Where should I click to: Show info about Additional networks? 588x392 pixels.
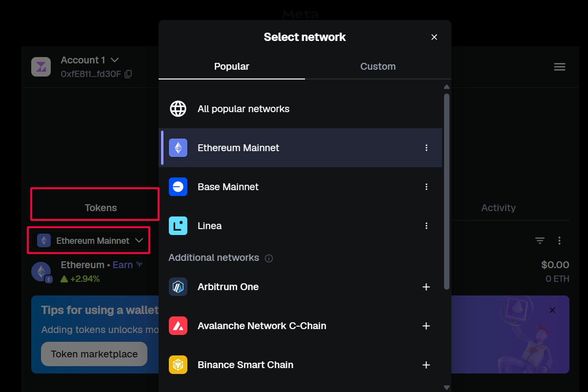(x=269, y=258)
